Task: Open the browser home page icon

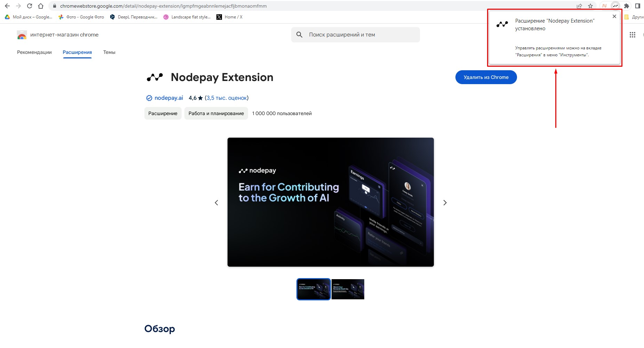Action: (41, 6)
